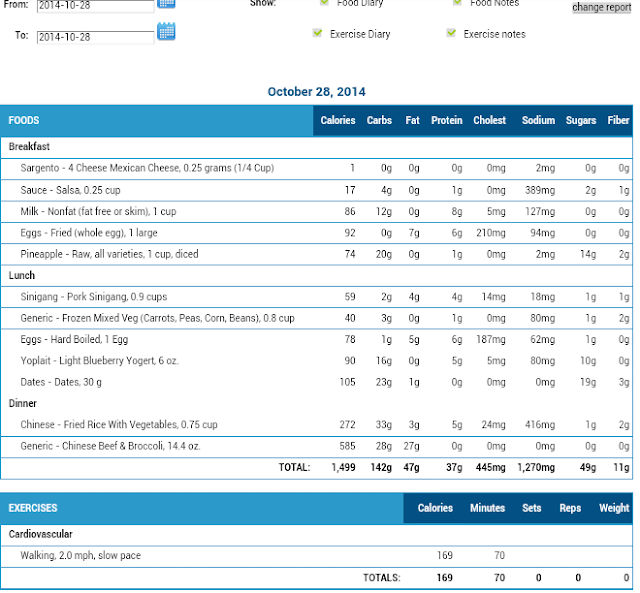Click the TOTALS: label in Exercises table
The height and width of the screenshot is (593, 640).
(382, 578)
